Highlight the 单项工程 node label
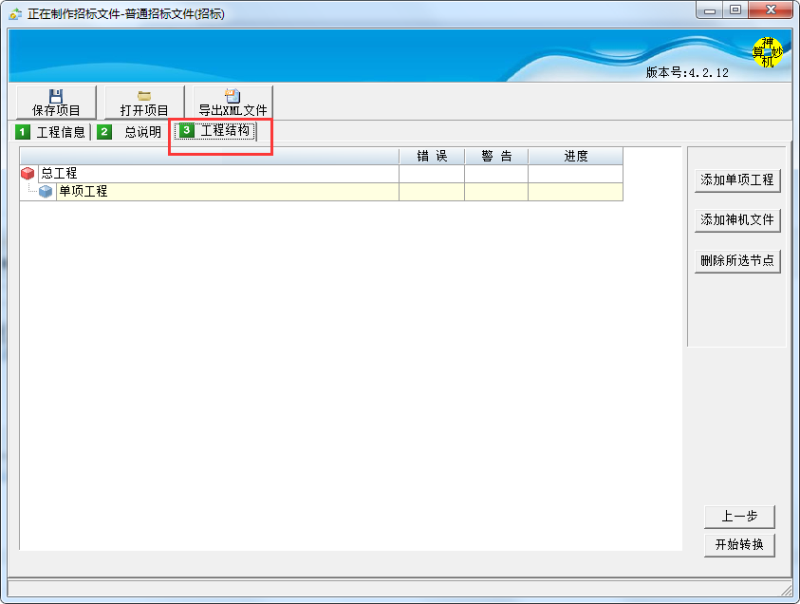Screen dimensions: 800x604 (x=83, y=192)
